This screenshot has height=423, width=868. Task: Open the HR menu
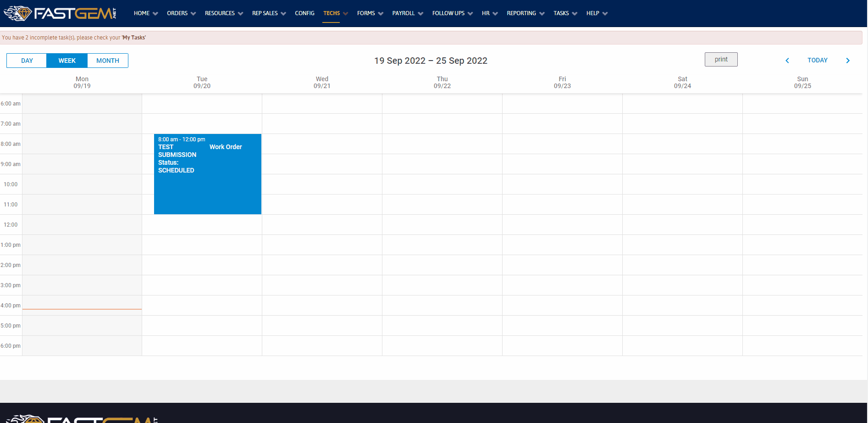pyautogui.click(x=486, y=13)
